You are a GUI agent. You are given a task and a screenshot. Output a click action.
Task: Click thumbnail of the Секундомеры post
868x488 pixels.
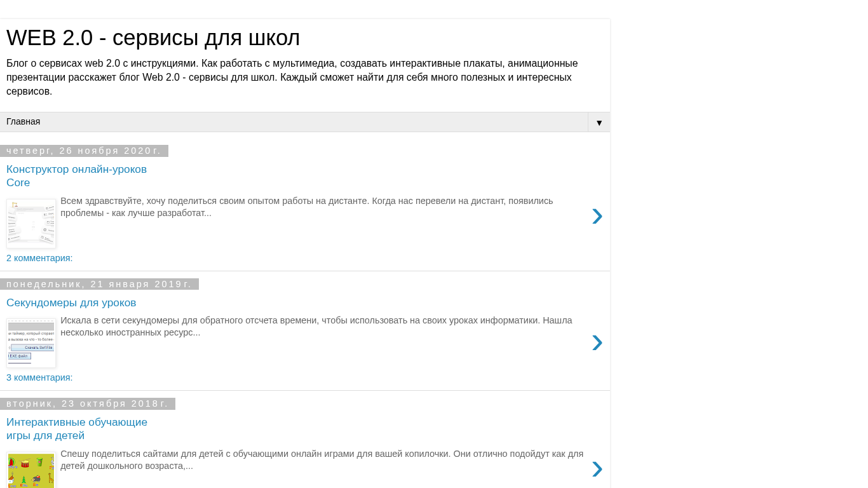coord(31,343)
